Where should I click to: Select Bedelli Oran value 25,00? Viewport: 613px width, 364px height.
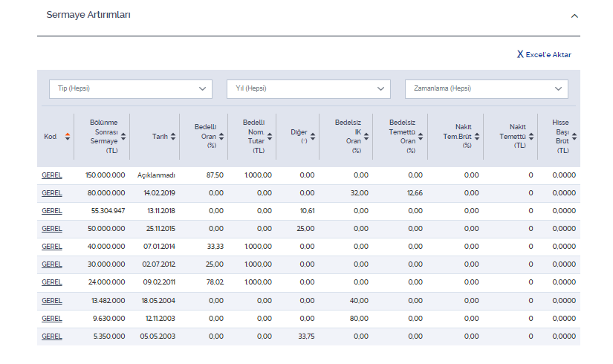215,264
